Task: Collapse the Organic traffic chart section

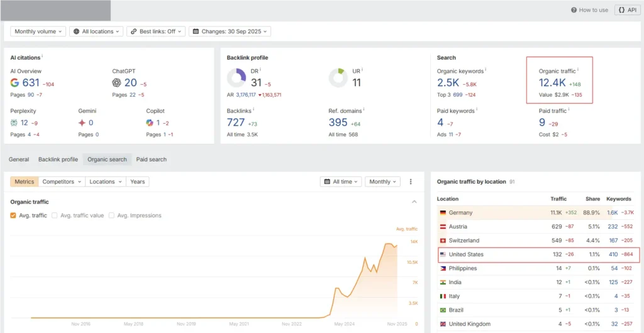Action: click(x=414, y=202)
